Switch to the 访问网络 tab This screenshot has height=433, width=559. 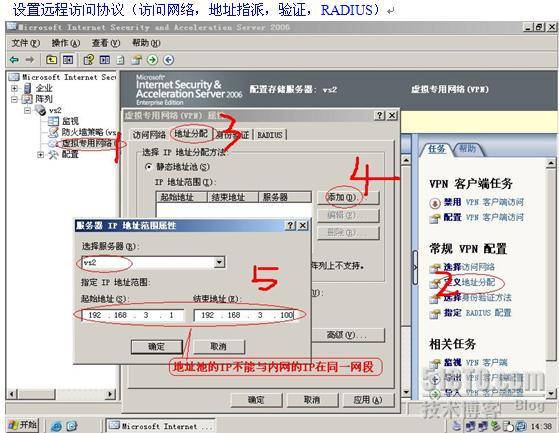(149, 135)
